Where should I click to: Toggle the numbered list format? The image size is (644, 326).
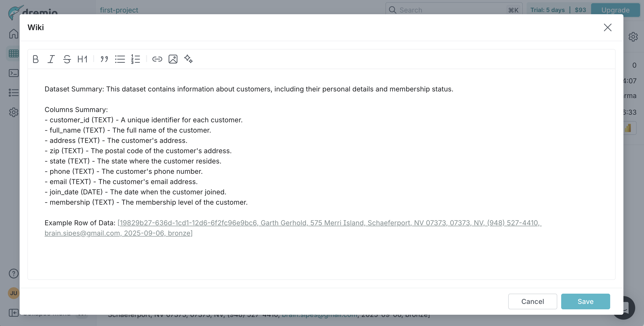coord(135,59)
